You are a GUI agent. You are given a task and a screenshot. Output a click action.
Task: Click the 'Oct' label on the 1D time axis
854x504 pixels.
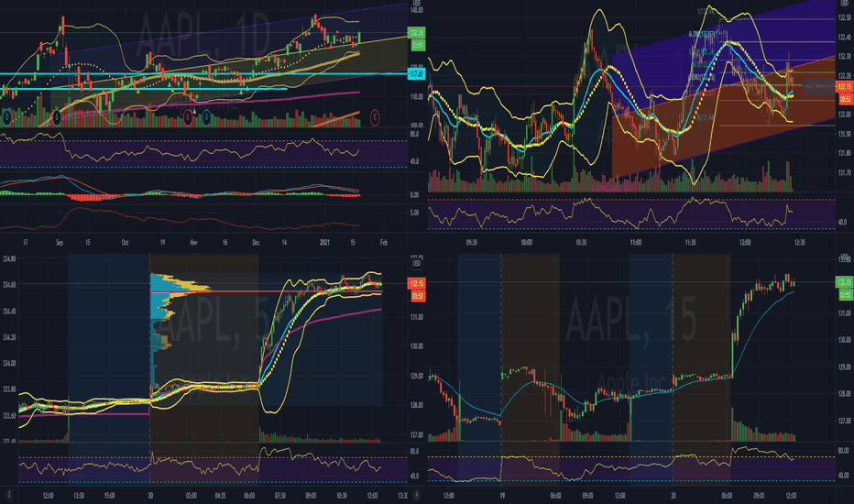pos(125,243)
